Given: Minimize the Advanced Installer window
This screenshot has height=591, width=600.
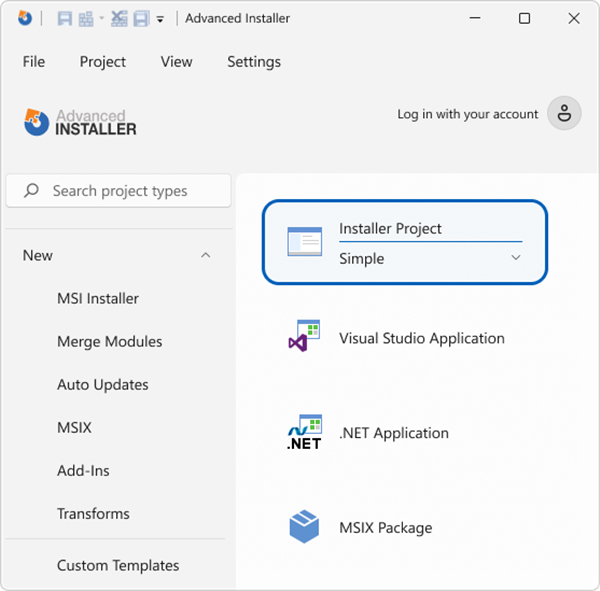Looking at the screenshot, I should pyautogui.click(x=475, y=18).
